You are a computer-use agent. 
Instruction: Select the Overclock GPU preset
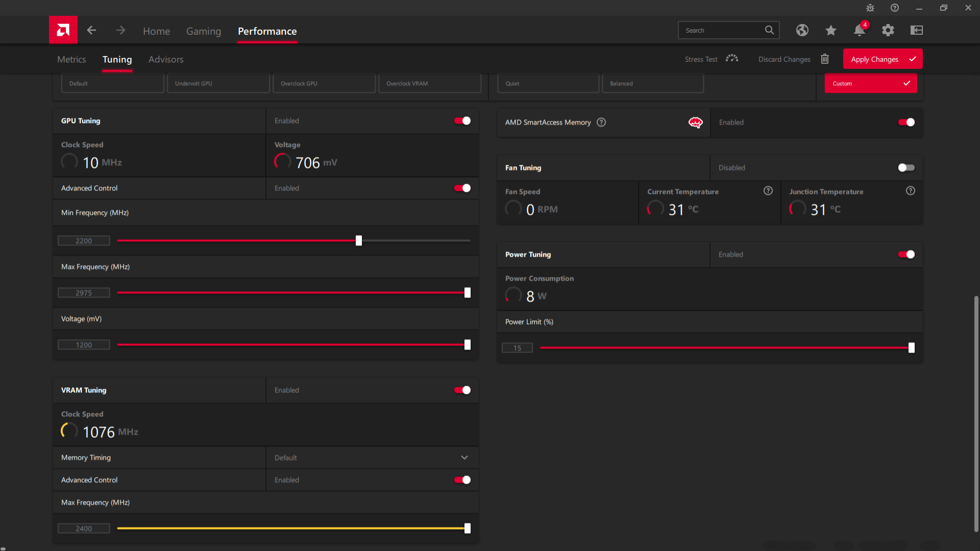(x=324, y=83)
